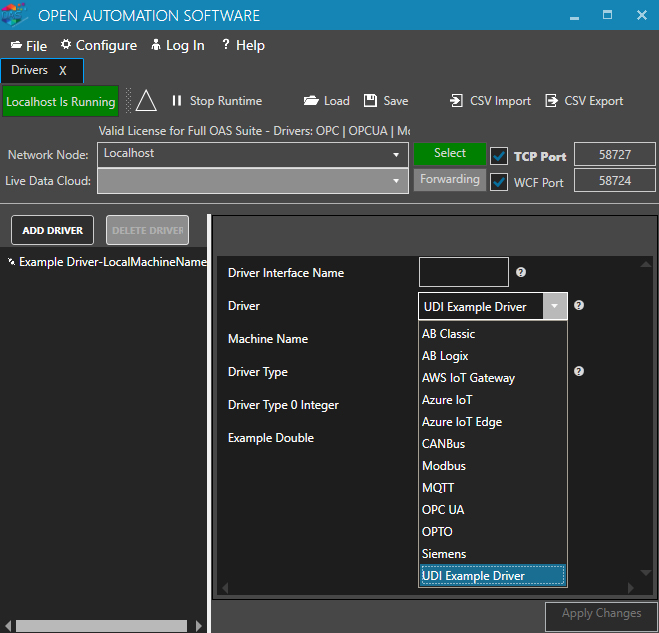Click properties panel scroll-down arrow
This screenshot has width=659, height=633.
[646, 572]
